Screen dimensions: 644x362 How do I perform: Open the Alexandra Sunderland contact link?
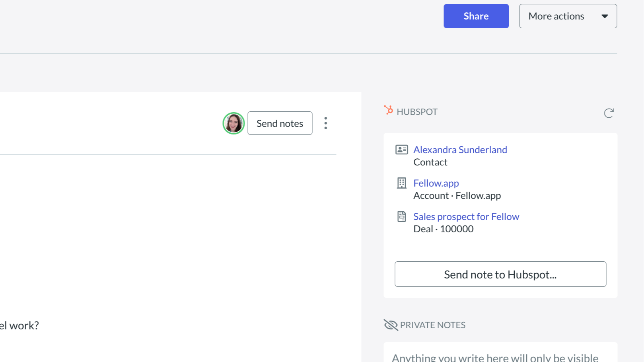(460, 150)
